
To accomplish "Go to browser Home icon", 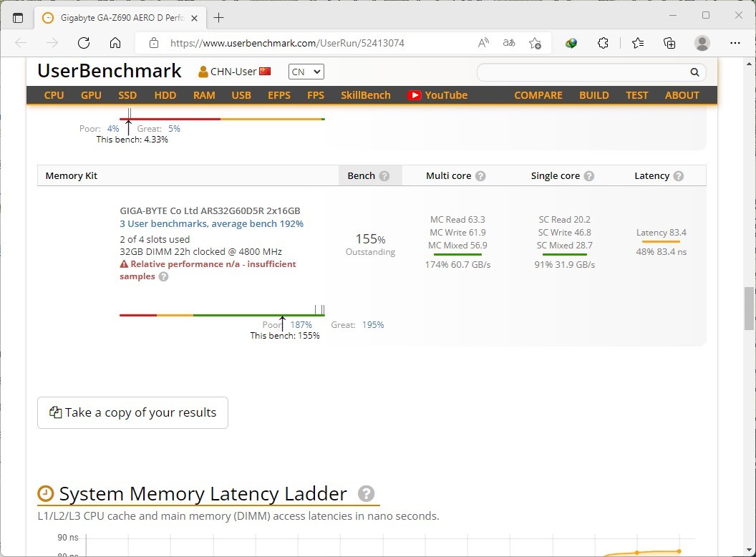I will click(x=115, y=43).
